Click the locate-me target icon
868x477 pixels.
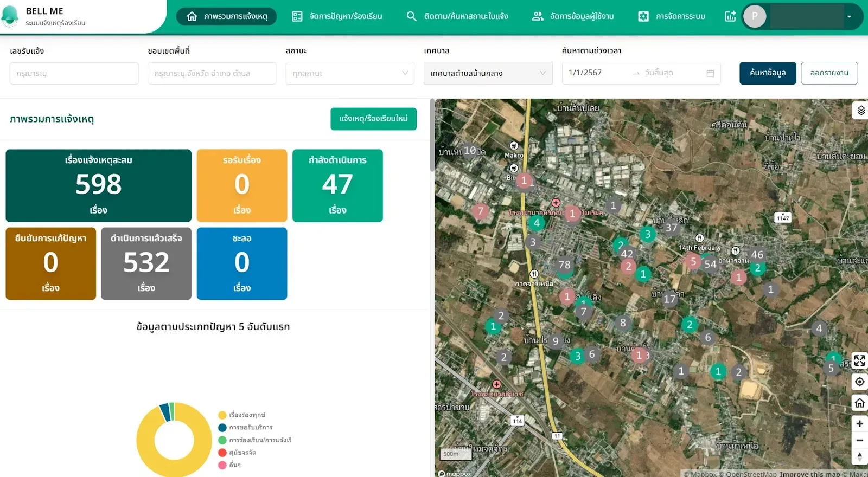click(860, 382)
